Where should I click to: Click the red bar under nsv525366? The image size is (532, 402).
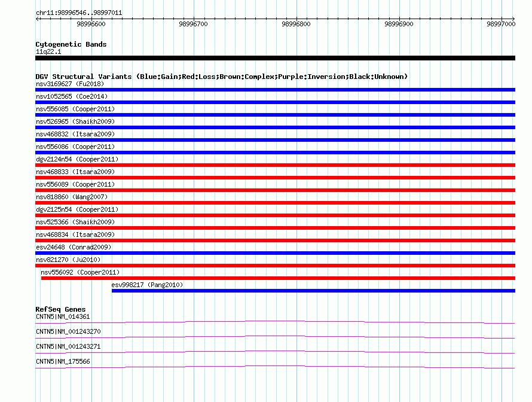tap(275, 228)
